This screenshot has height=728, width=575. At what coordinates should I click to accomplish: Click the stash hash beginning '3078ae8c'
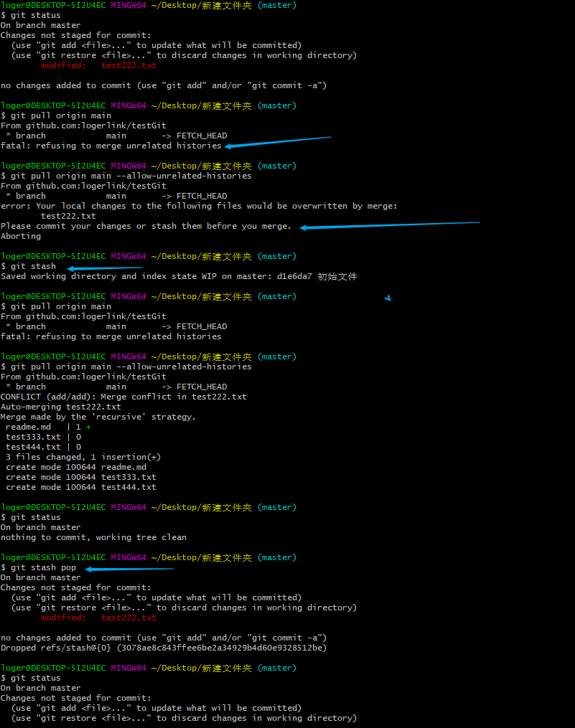point(223,648)
